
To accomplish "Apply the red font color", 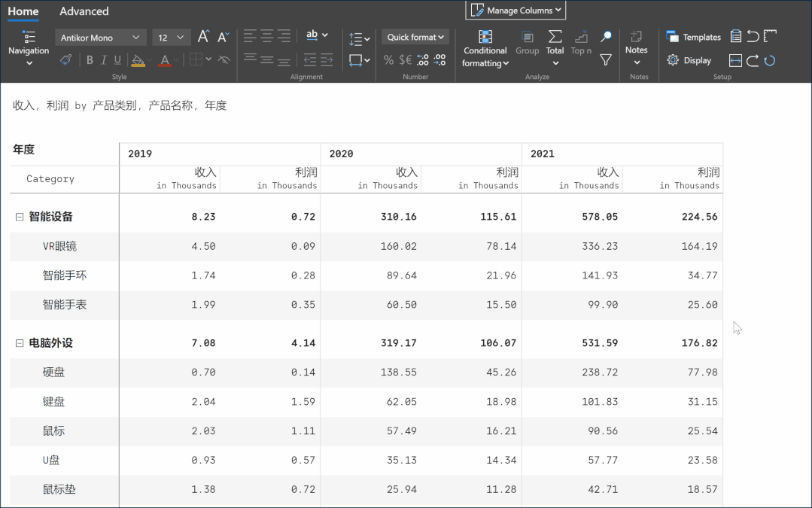I will [165, 61].
